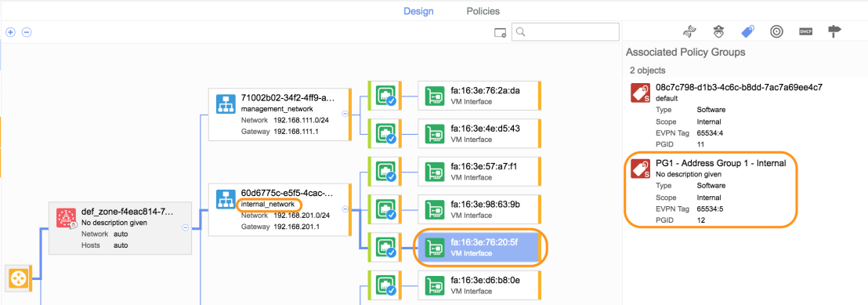This screenshot has width=868, height=305.
Task: Click the search input field
Action: click(565, 31)
